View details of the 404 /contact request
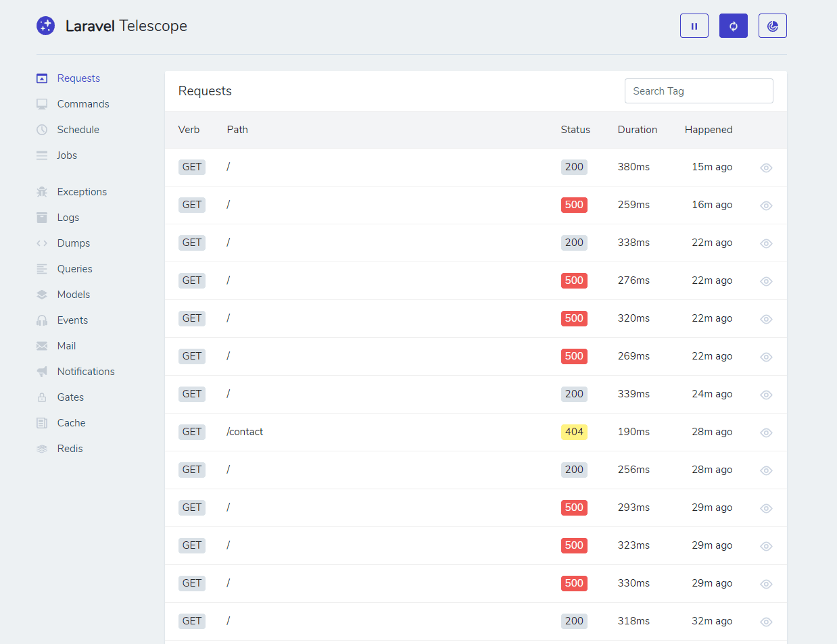The width and height of the screenshot is (837, 644). 765,432
